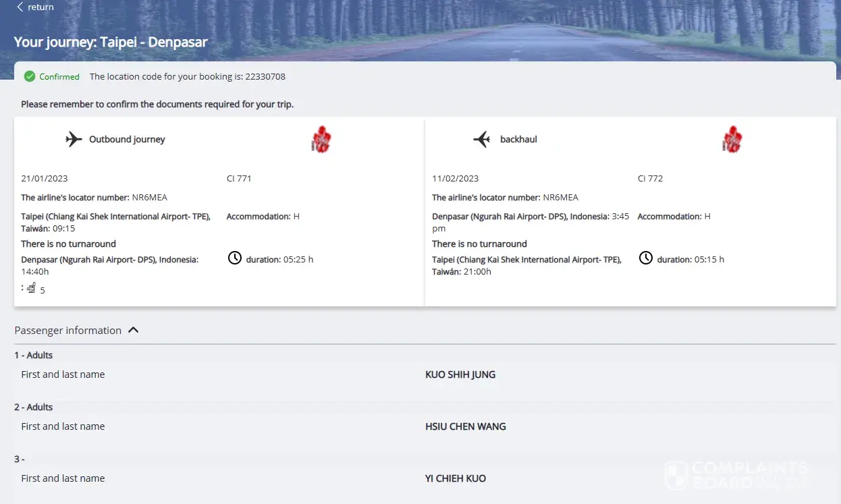
Task: Click the clock icon beside duration 05:15 h
Action: tap(645, 258)
